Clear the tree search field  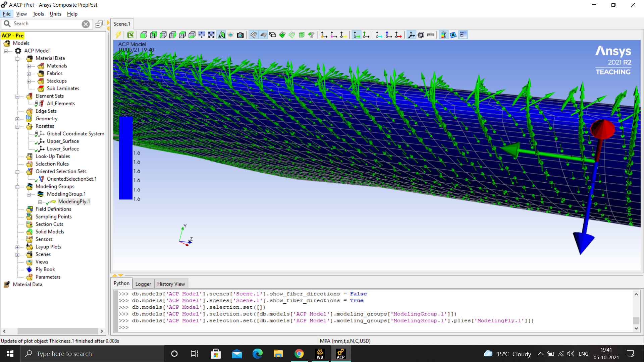click(x=86, y=24)
